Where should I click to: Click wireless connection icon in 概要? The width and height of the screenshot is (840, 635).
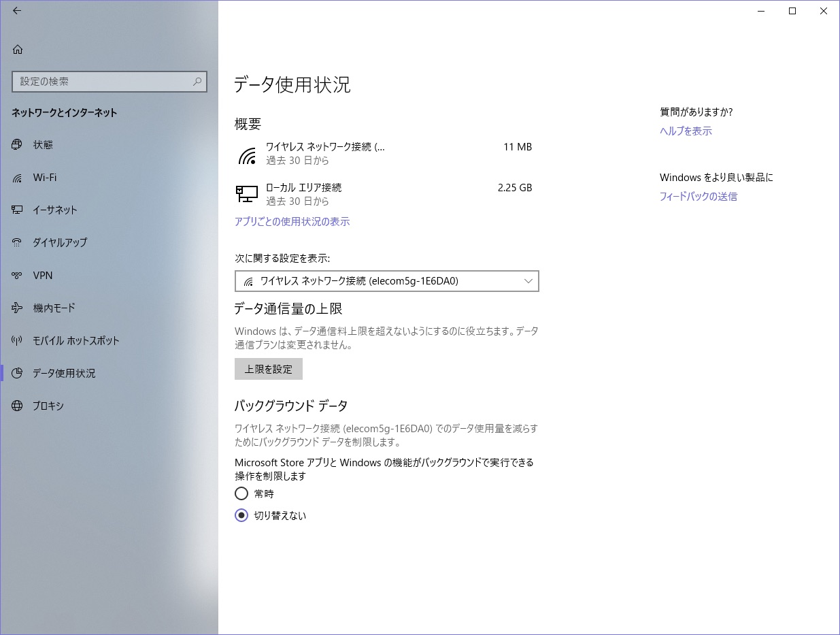pyautogui.click(x=247, y=156)
